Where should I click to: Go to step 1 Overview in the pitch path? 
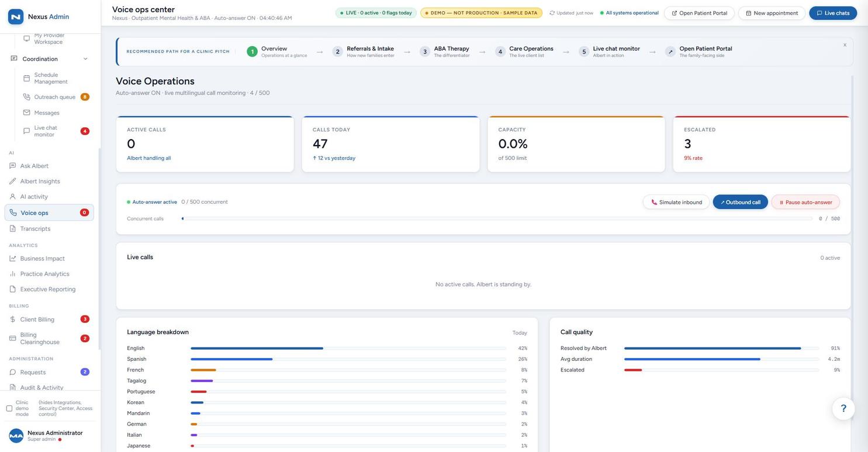point(277,51)
